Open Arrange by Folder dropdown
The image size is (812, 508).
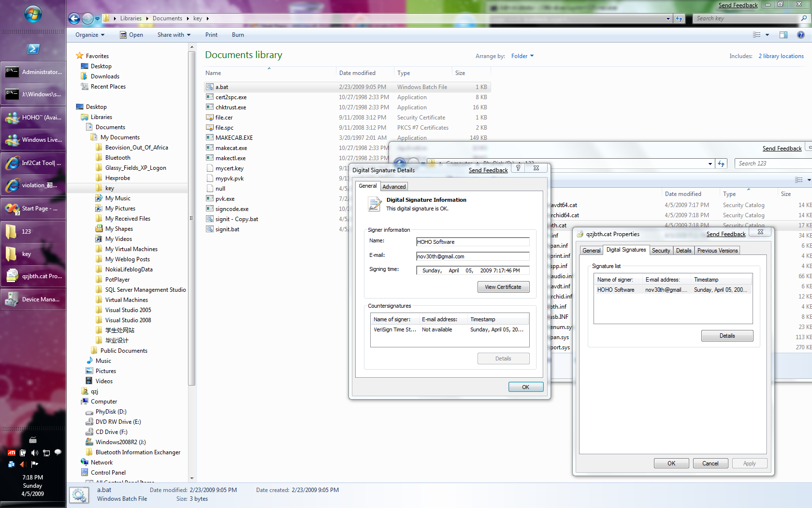522,56
